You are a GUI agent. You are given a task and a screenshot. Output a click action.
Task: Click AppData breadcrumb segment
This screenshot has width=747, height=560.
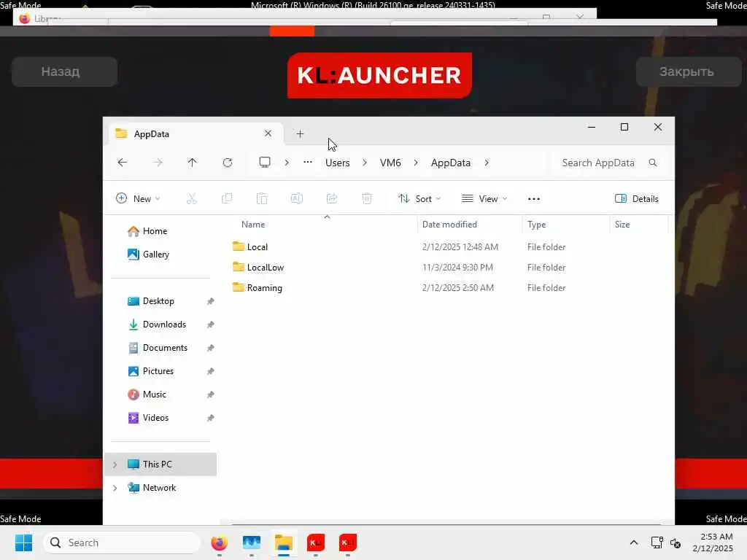[x=450, y=163]
